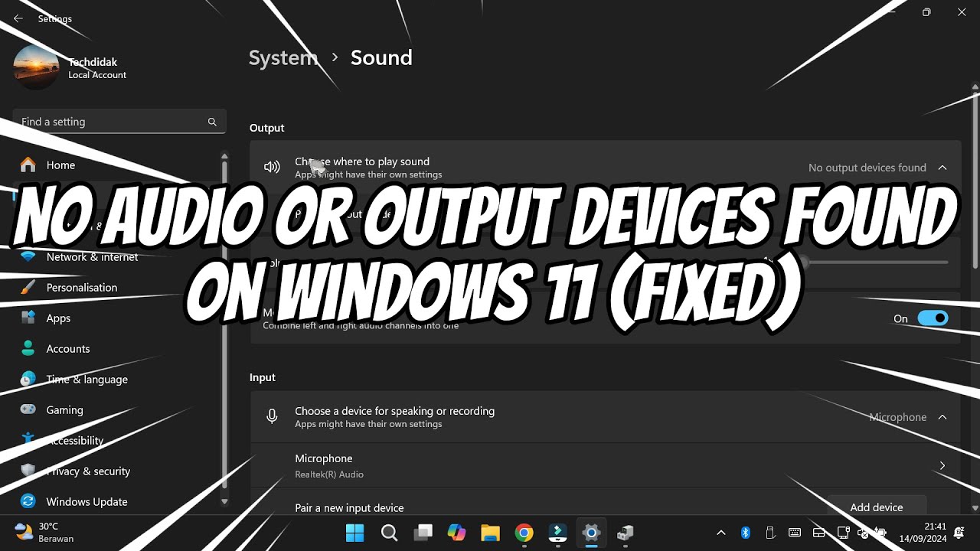980x551 pixels.
Task: Open Personalisation via the paintbrush icon
Action: click(x=28, y=287)
